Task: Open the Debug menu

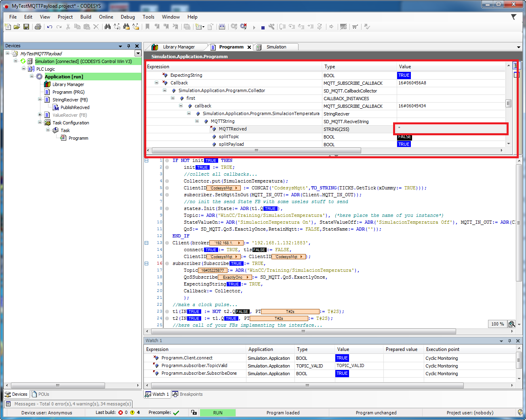Action: (x=128, y=17)
